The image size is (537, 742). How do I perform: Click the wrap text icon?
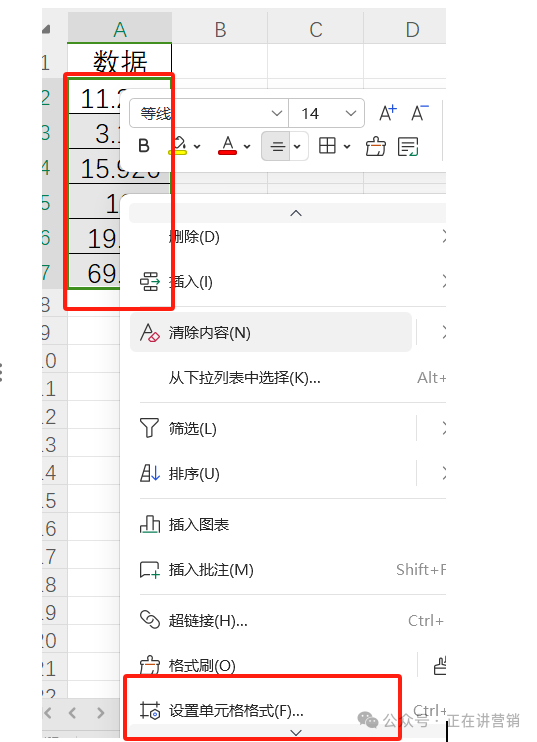click(x=408, y=146)
